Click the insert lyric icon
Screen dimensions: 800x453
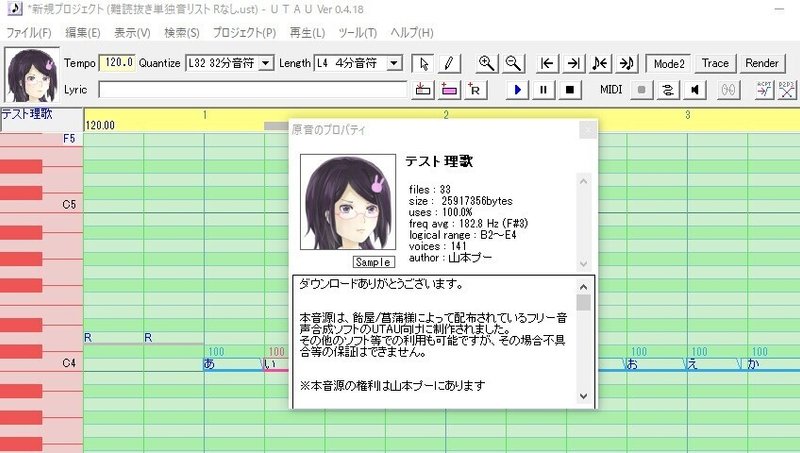point(422,90)
